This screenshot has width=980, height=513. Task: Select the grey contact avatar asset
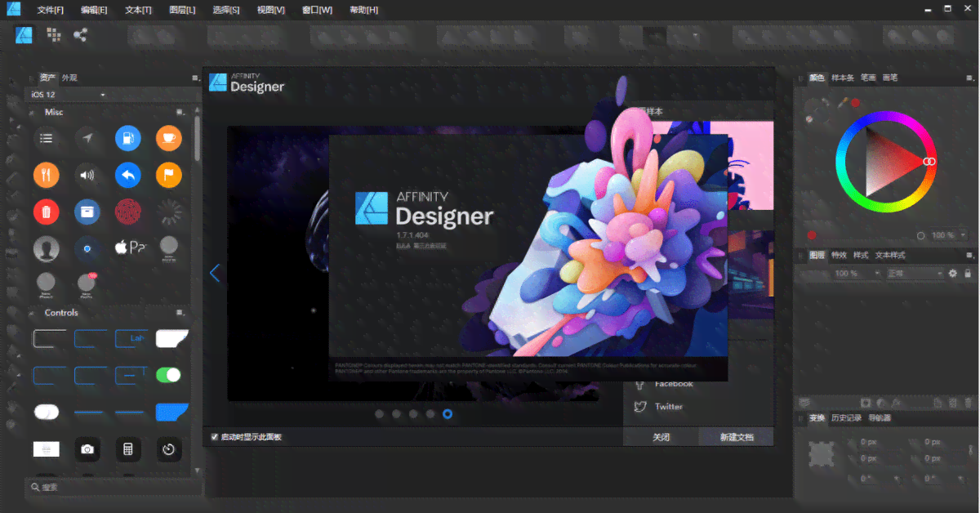(x=47, y=249)
